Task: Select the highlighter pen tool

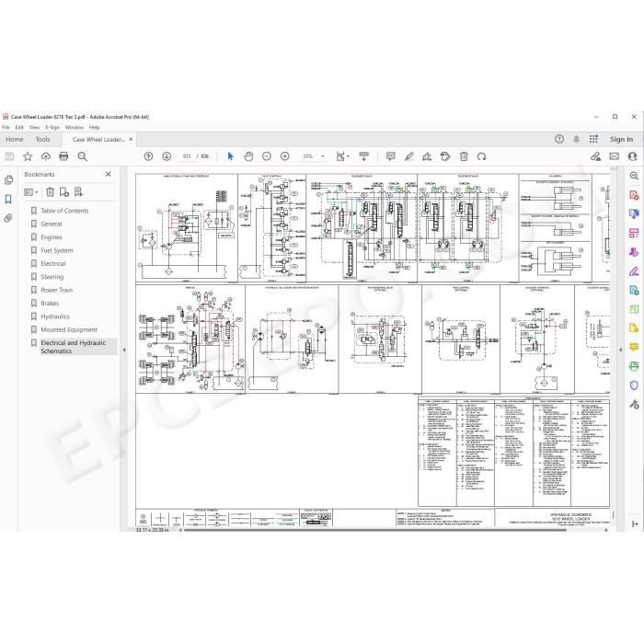Action: click(408, 156)
